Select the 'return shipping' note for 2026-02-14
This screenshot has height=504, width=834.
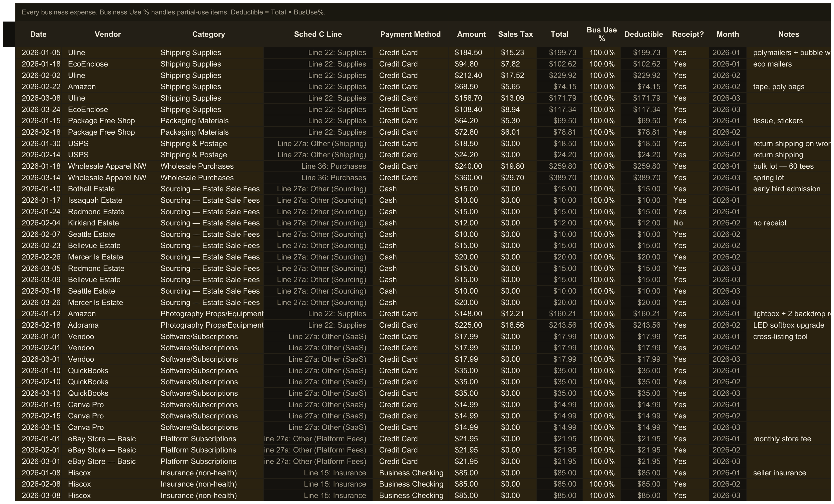(x=789, y=155)
